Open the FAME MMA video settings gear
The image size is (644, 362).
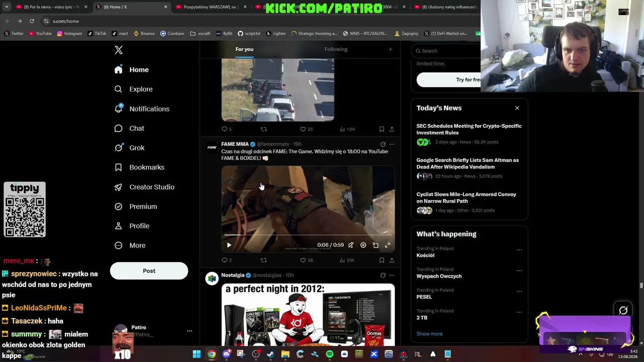363,245
